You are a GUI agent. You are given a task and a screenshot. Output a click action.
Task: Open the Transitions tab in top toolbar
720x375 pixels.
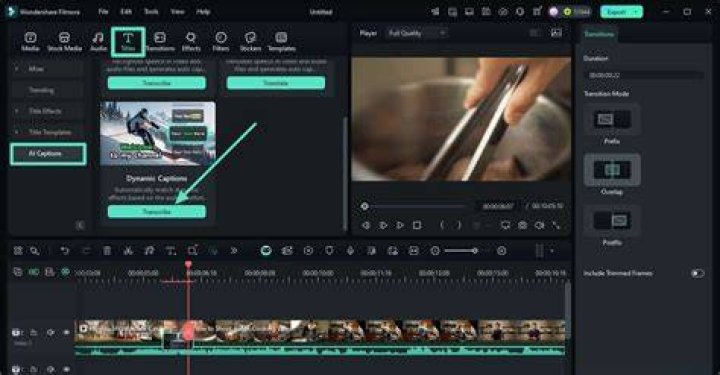pos(160,41)
